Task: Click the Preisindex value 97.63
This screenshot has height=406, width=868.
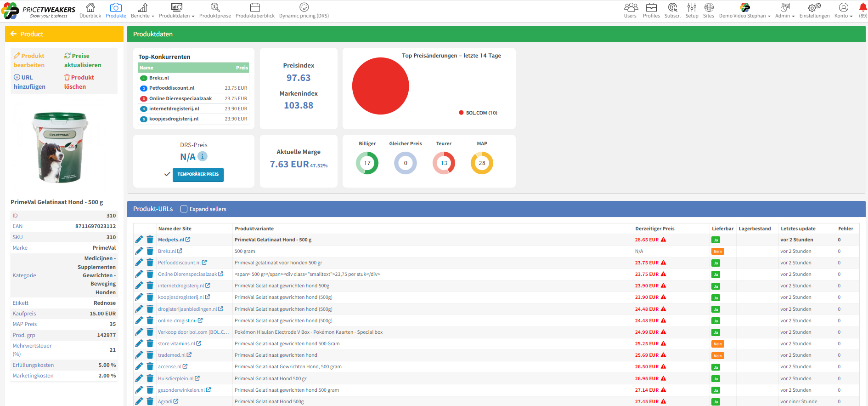Action: pos(299,78)
